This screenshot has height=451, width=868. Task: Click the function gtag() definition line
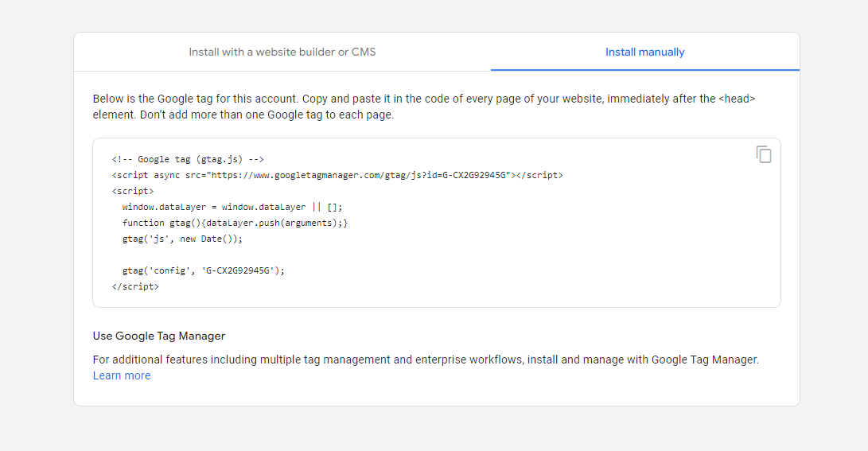[235, 223]
